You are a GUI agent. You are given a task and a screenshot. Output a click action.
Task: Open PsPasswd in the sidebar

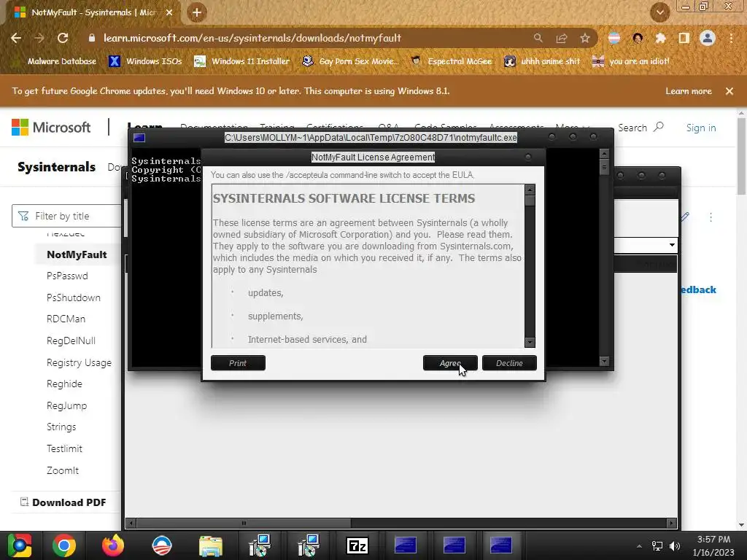pos(67,276)
